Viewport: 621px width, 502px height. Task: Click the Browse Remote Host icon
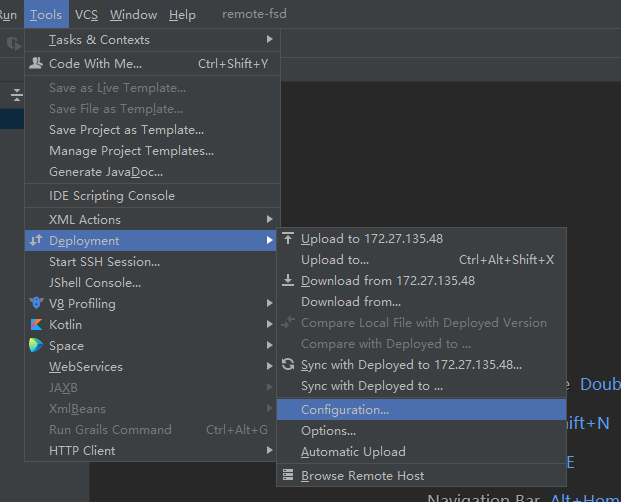click(x=289, y=476)
